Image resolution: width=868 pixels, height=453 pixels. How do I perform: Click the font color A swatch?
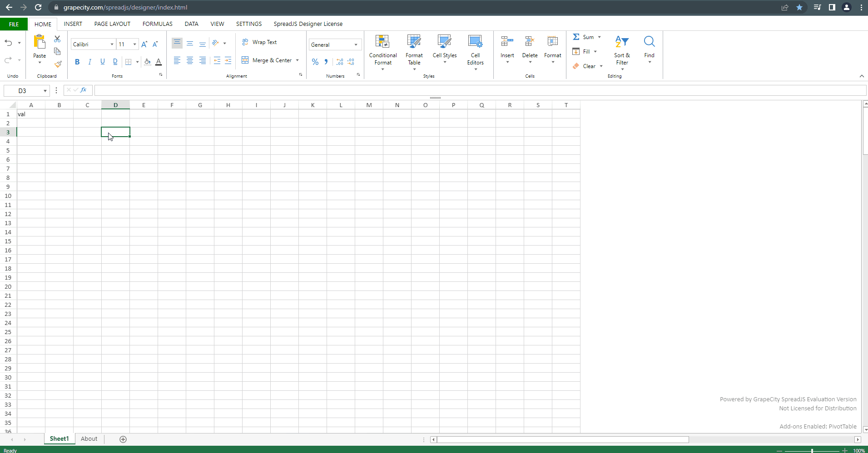[159, 62]
